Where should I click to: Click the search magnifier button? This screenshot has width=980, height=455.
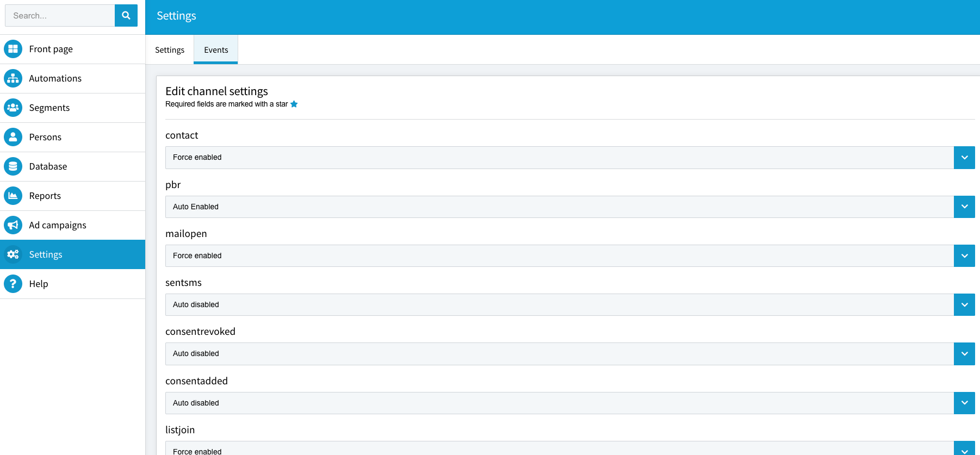(126, 16)
